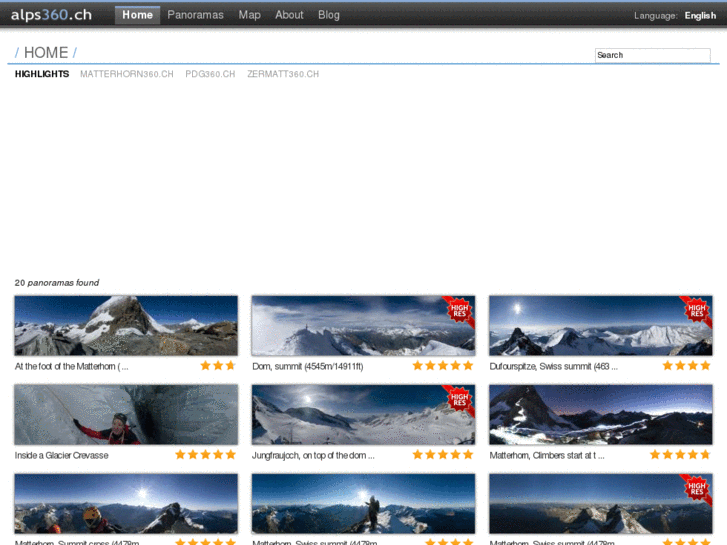Click fifth star of Glacier Crevasse rating

pos(230,455)
